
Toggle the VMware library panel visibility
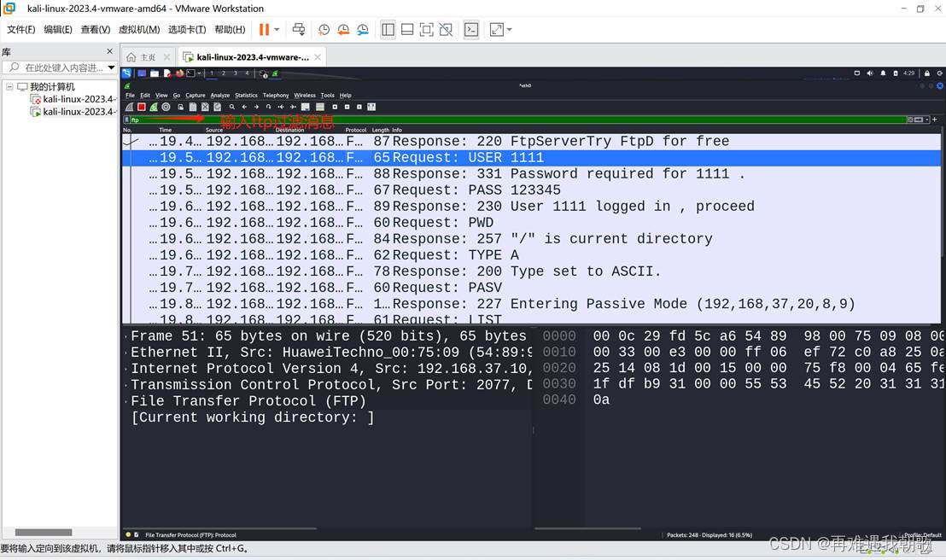(388, 29)
